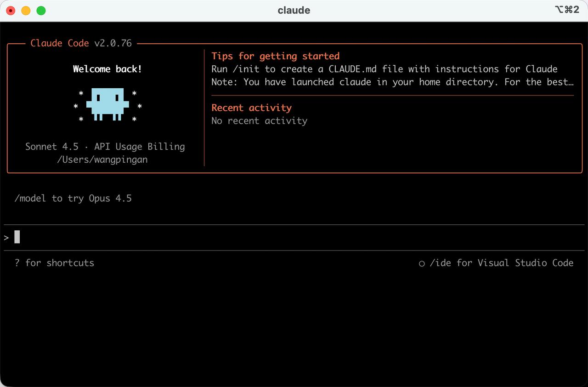Viewport: 588px width, 387px height.
Task: Click the No recent activity entry
Action: (x=259, y=121)
